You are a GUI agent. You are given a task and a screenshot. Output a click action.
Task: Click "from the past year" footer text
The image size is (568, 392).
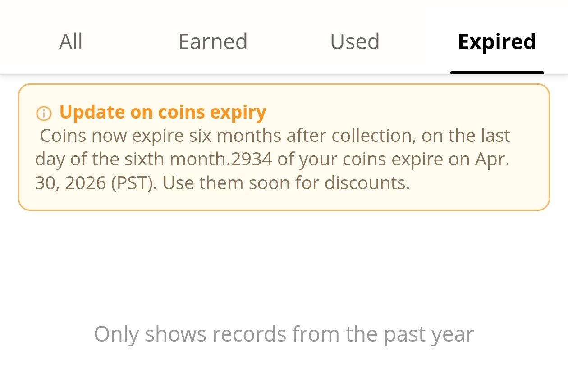tap(383, 334)
